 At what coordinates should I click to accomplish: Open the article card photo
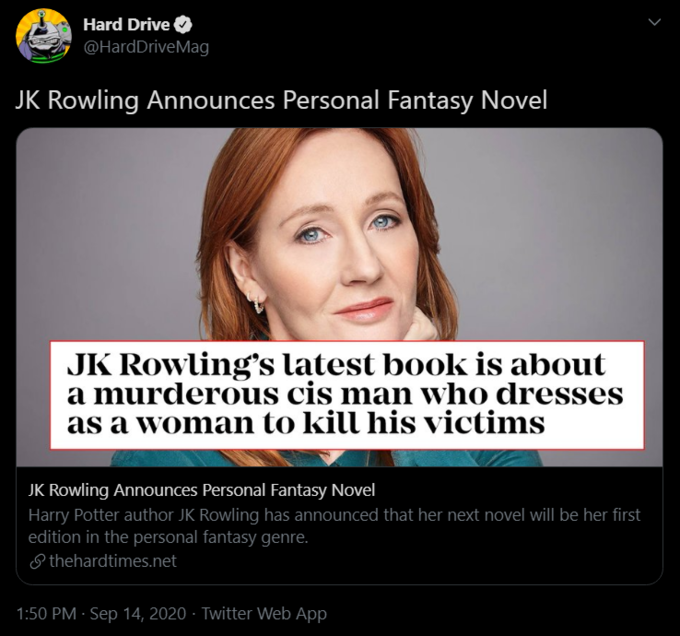(340, 297)
